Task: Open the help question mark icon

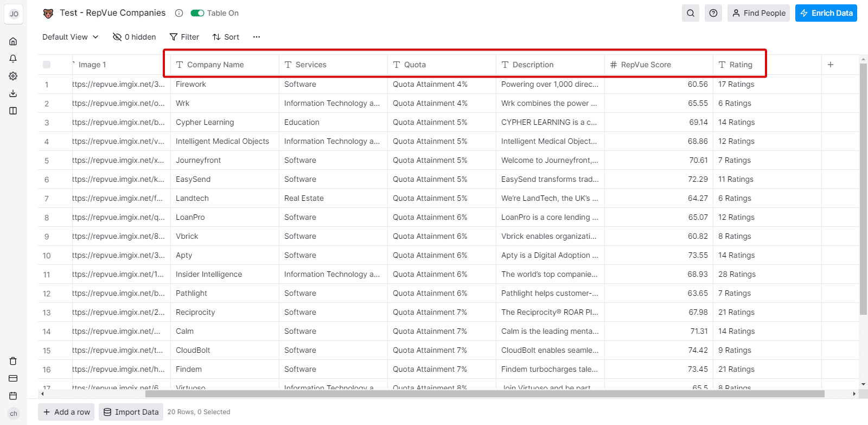Action: [x=713, y=13]
